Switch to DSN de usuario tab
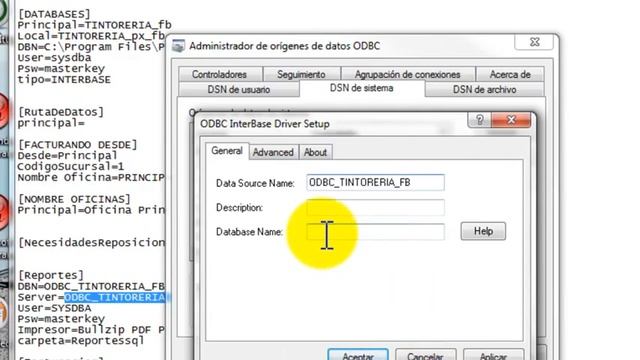 click(239, 89)
